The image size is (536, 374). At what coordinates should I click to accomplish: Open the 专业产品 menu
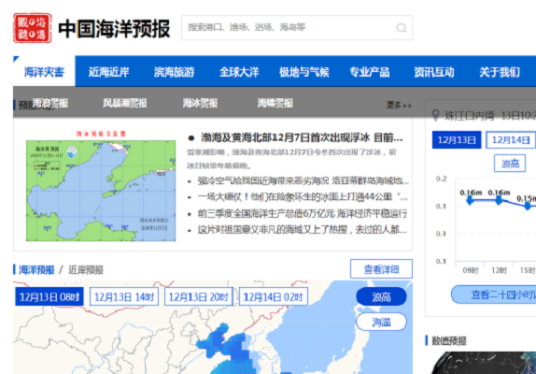point(370,72)
